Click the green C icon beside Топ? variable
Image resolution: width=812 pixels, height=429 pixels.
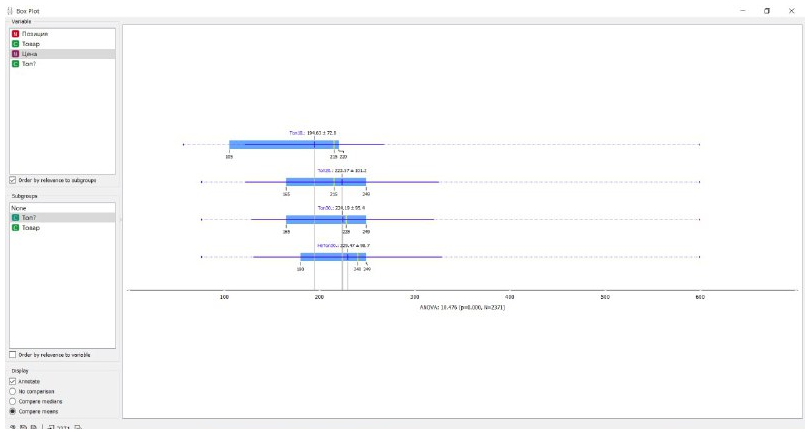point(16,64)
